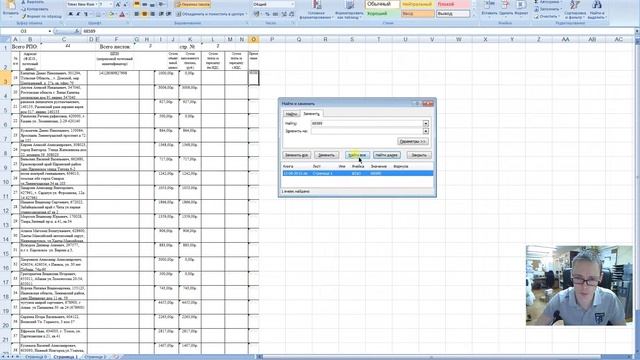Open the Merge and center dropdown
Screen dimensions: 640x360
pos(246,14)
